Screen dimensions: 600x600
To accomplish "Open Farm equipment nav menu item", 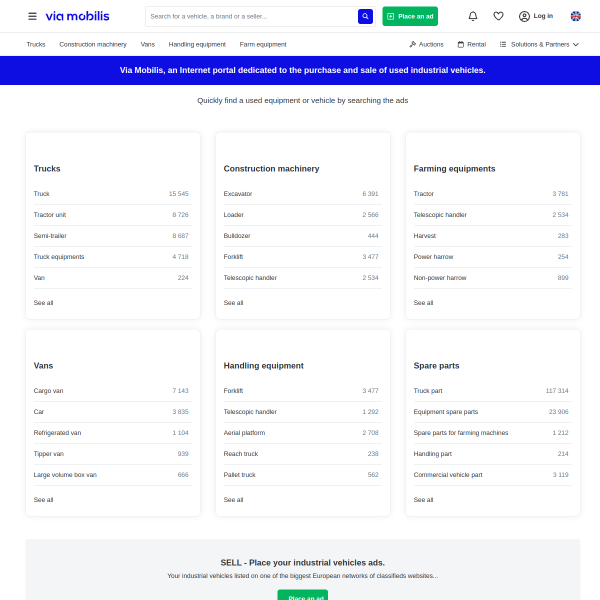I will tap(263, 44).
